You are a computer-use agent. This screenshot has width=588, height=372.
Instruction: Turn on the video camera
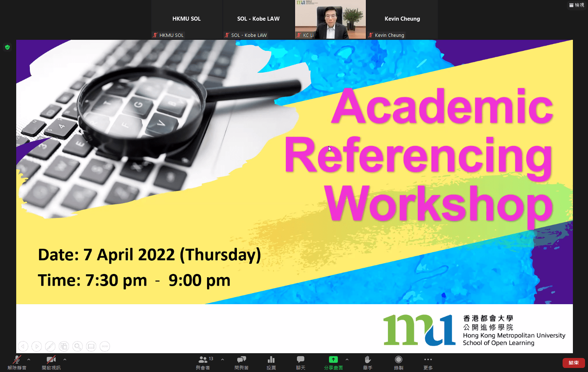[51, 362]
